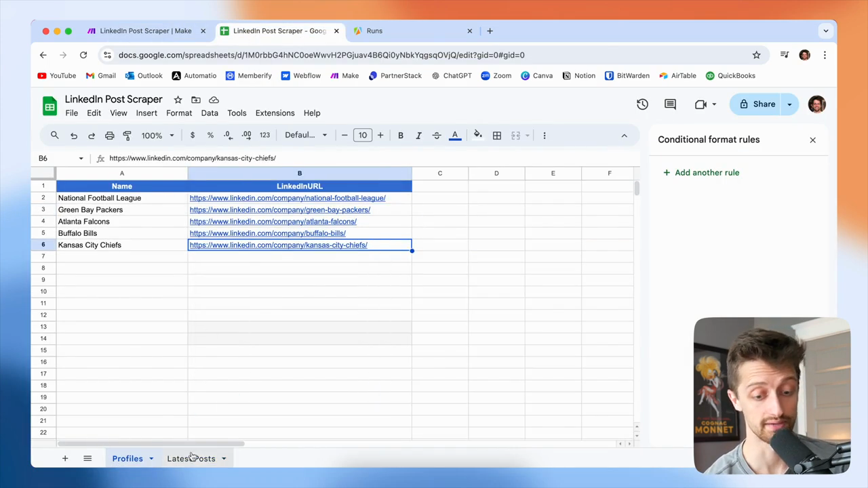The height and width of the screenshot is (488, 868).
Task: Open the borders tool
Action: [x=497, y=136]
